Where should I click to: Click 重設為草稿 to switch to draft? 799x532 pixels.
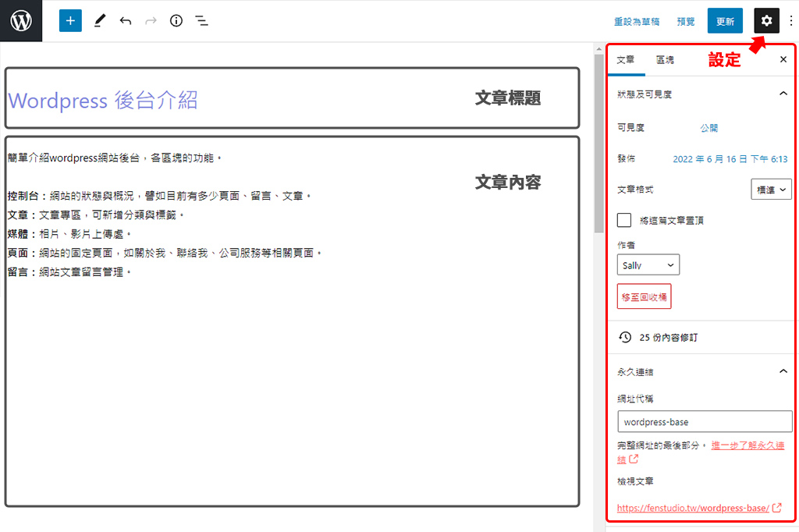click(637, 21)
